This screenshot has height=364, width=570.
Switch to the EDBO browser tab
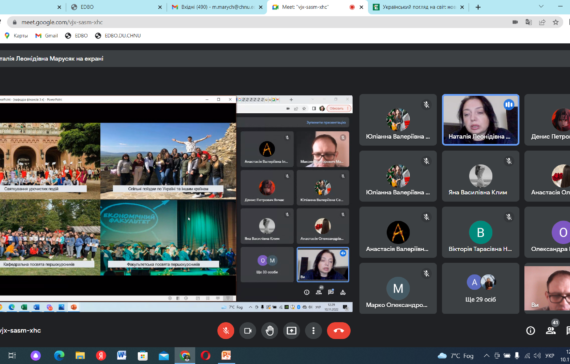point(116,7)
